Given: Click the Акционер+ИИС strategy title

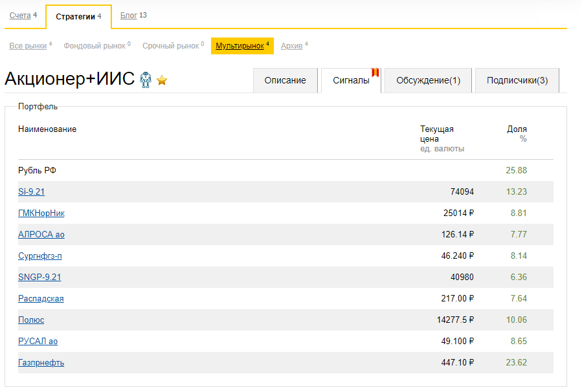Looking at the screenshot, I should click(69, 79).
